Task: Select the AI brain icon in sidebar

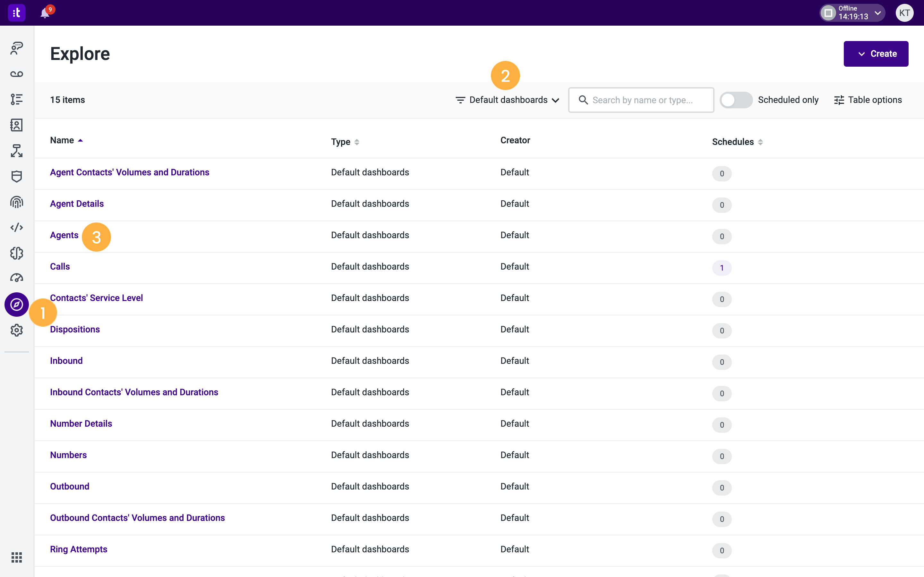Action: tap(16, 253)
